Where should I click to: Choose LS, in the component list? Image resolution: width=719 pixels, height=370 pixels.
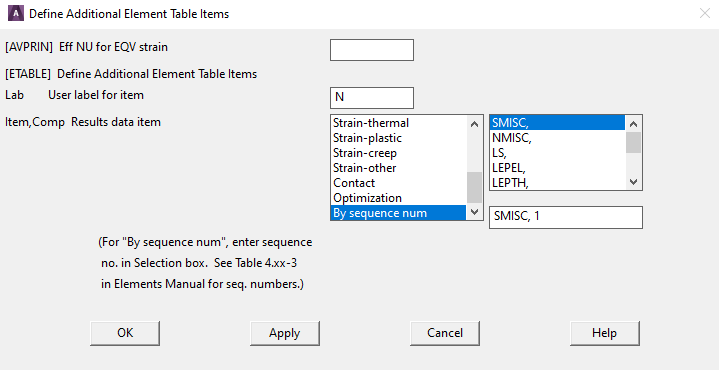557,153
